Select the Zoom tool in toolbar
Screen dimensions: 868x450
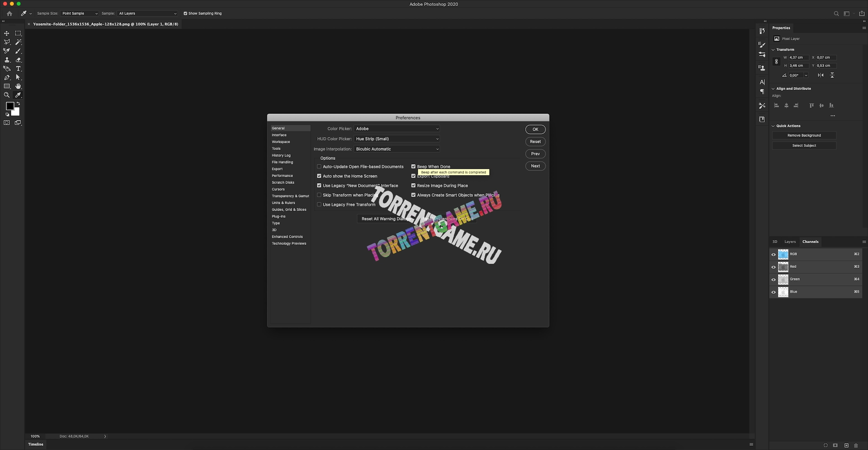coord(7,95)
